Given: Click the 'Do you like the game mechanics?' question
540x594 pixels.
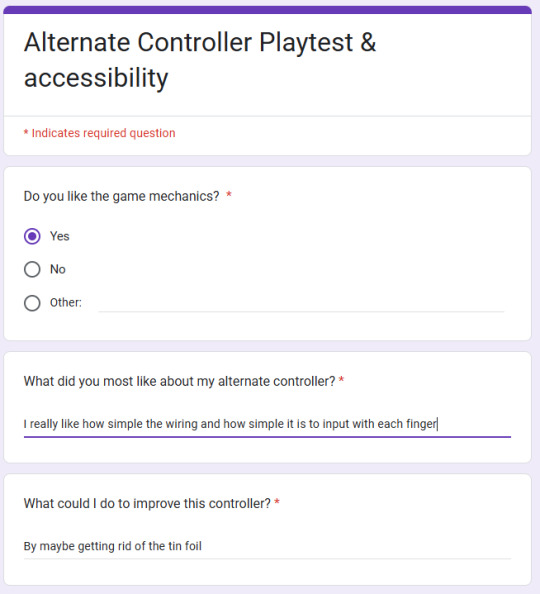Looking at the screenshot, I should click(x=121, y=196).
